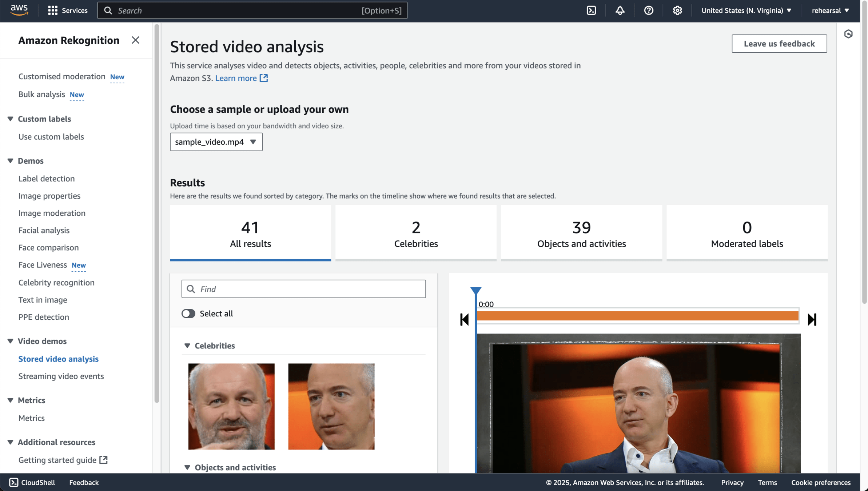Open the Services grid menu
This screenshot has height=491, width=868.
(x=68, y=11)
